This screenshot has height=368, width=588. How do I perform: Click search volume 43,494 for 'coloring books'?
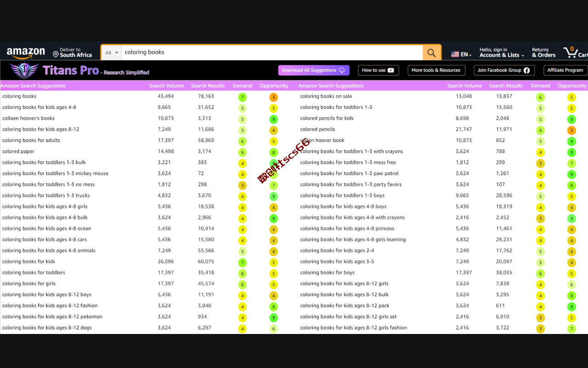tap(166, 96)
